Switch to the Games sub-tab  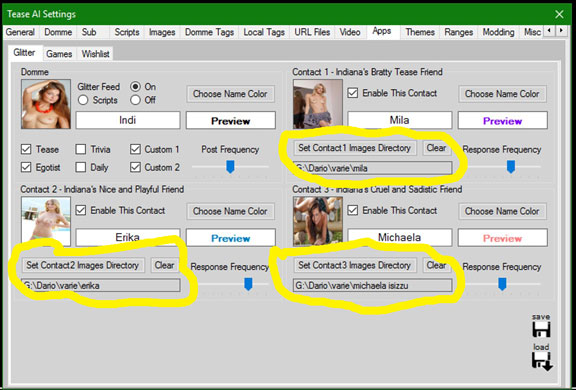pos(59,54)
